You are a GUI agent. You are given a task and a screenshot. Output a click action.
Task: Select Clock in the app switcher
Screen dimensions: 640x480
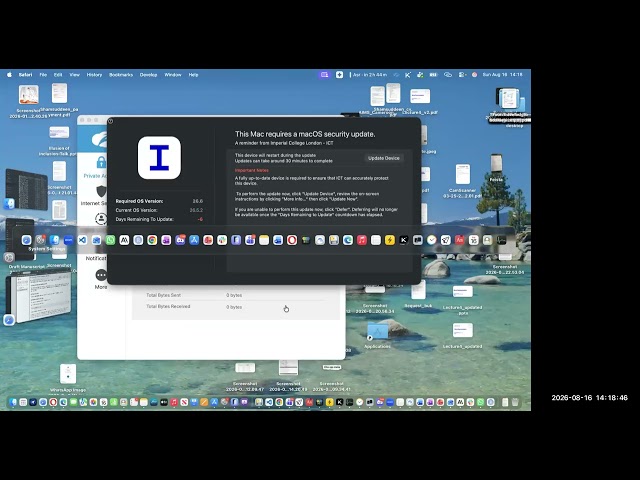pyautogui.click(x=431, y=240)
